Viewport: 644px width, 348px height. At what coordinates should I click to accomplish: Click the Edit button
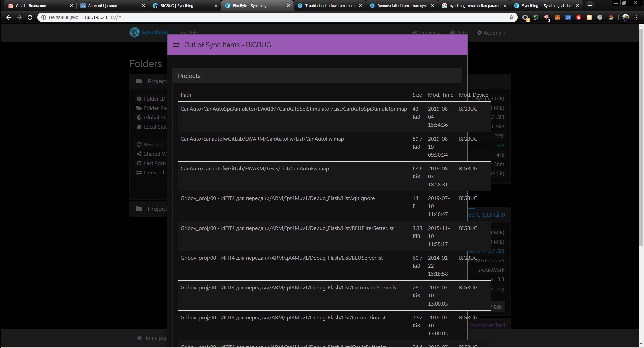497,307
